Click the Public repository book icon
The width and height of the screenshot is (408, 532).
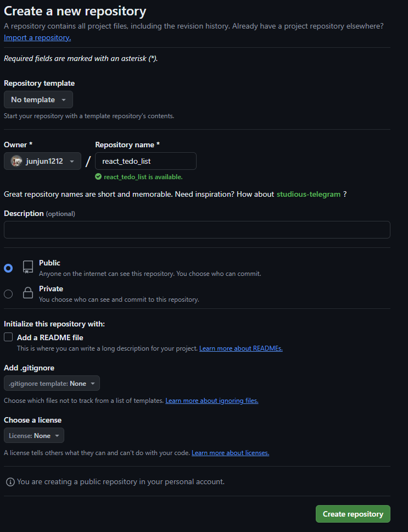[x=28, y=267]
